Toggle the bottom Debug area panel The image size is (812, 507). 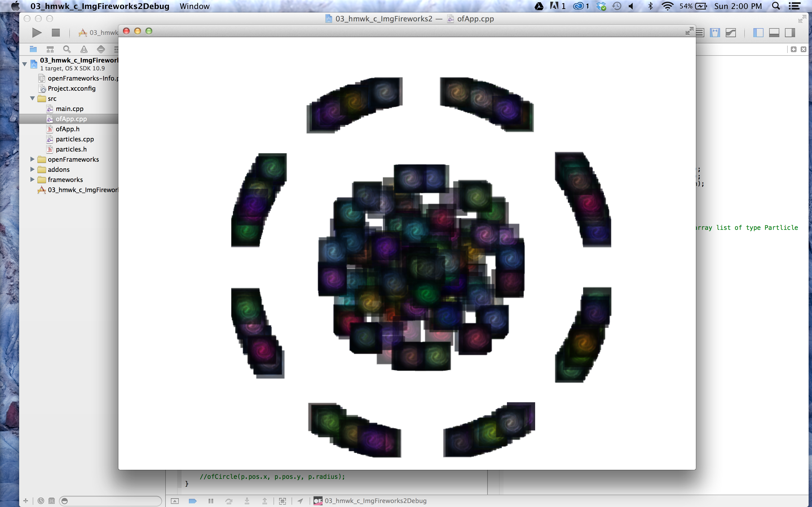pyautogui.click(x=774, y=33)
